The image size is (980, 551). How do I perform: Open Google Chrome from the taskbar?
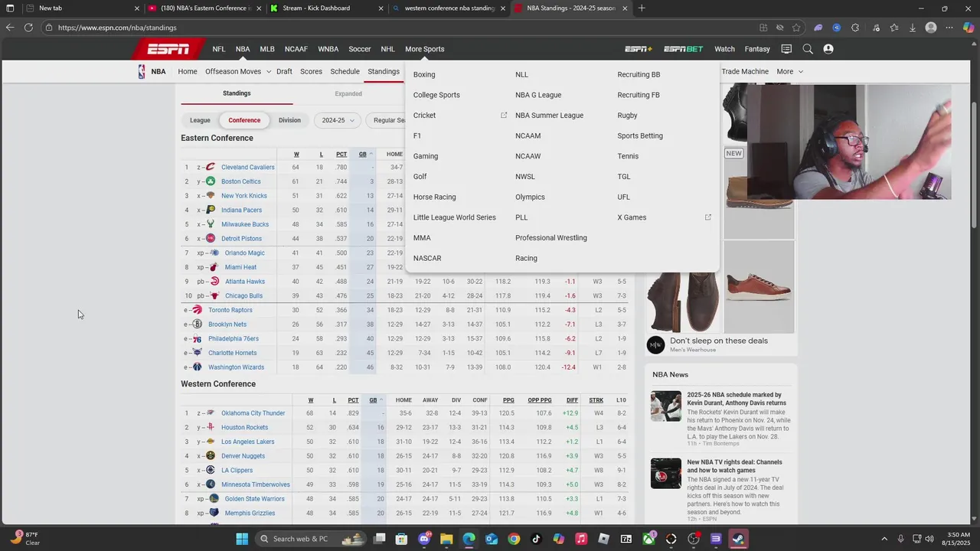(514, 539)
